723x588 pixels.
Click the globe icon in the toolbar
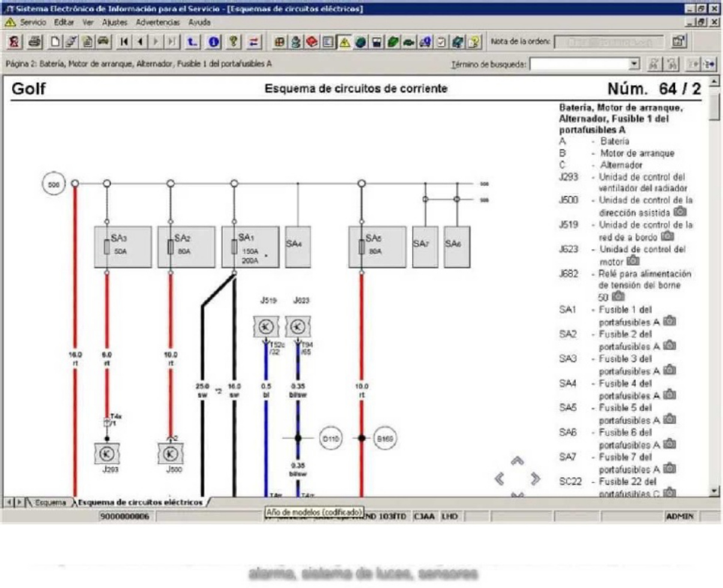pos(360,41)
